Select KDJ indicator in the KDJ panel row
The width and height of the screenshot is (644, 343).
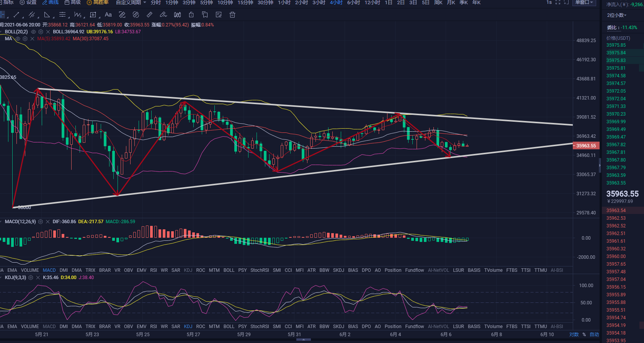coord(188,327)
